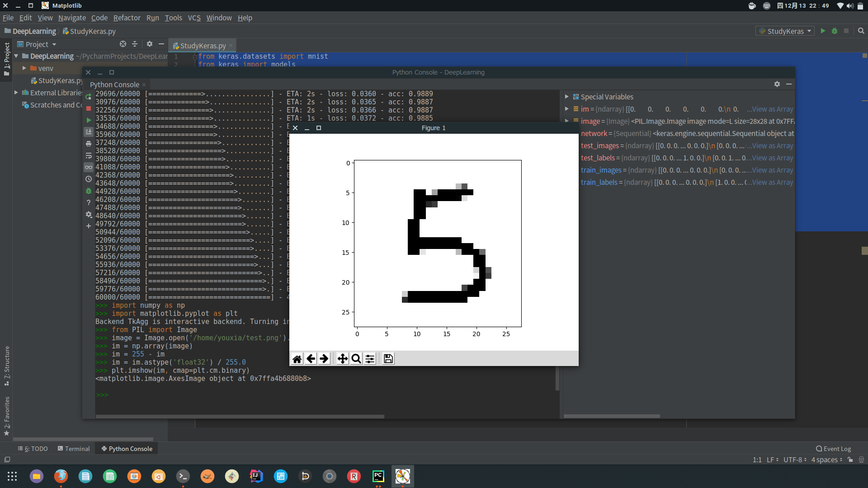Viewport: 868px width, 488px height.
Task: Open the Refactor menu
Action: coord(127,18)
